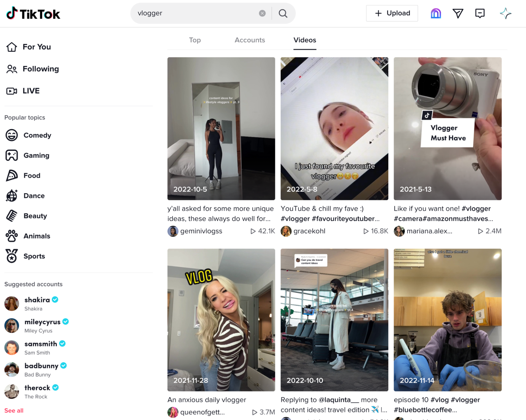Click the AI sparkle star icon
The image size is (526, 420).
(505, 13)
